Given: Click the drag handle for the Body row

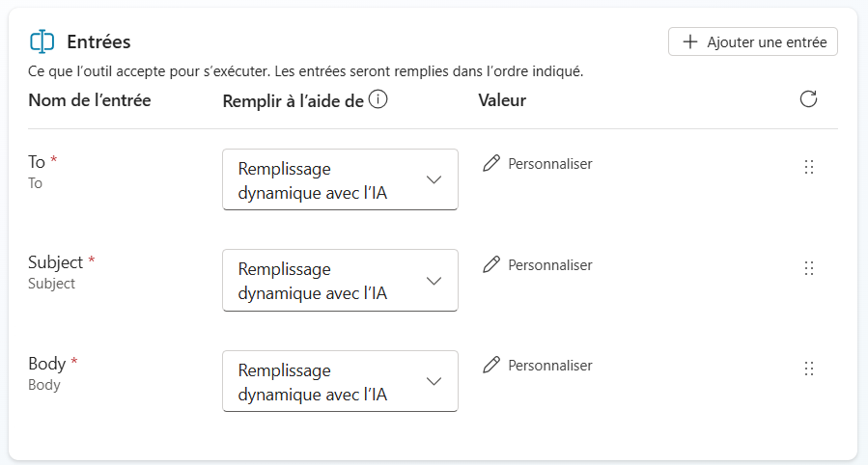Looking at the screenshot, I should pyautogui.click(x=809, y=369).
